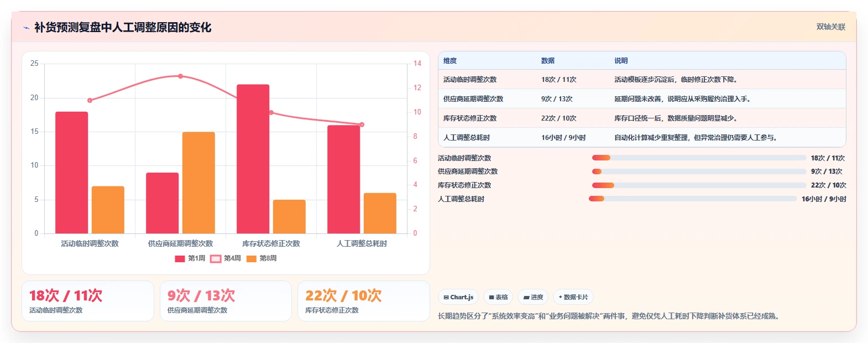Open the 22次 / 10次 stat card
The height and width of the screenshot is (343, 868).
(x=364, y=301)
